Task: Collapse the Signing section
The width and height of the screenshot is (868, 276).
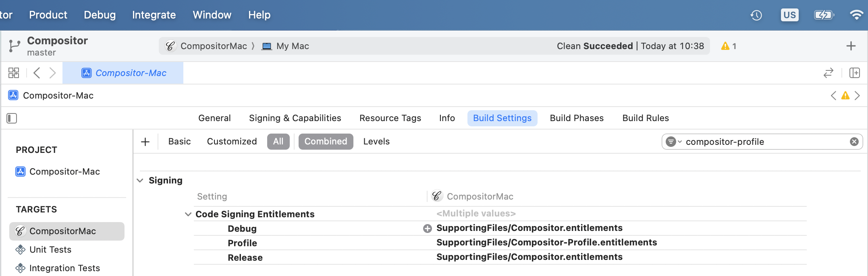Action: click(x=140, y=181)
